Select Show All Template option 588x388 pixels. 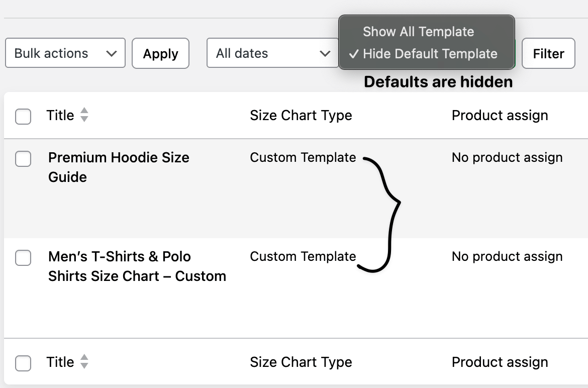418,31
